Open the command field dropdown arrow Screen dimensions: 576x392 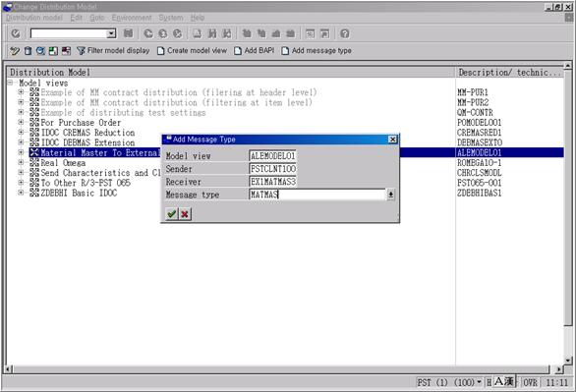tap(111, 33)
